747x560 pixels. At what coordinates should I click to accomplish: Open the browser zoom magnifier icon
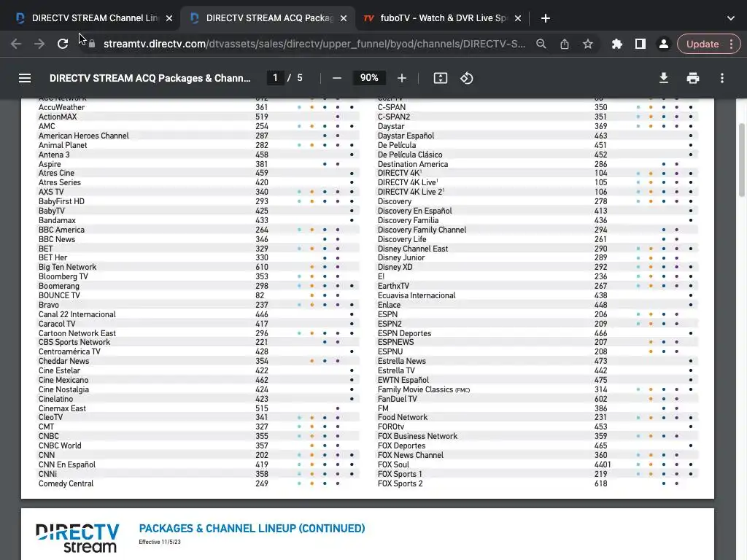pos(541,44)
